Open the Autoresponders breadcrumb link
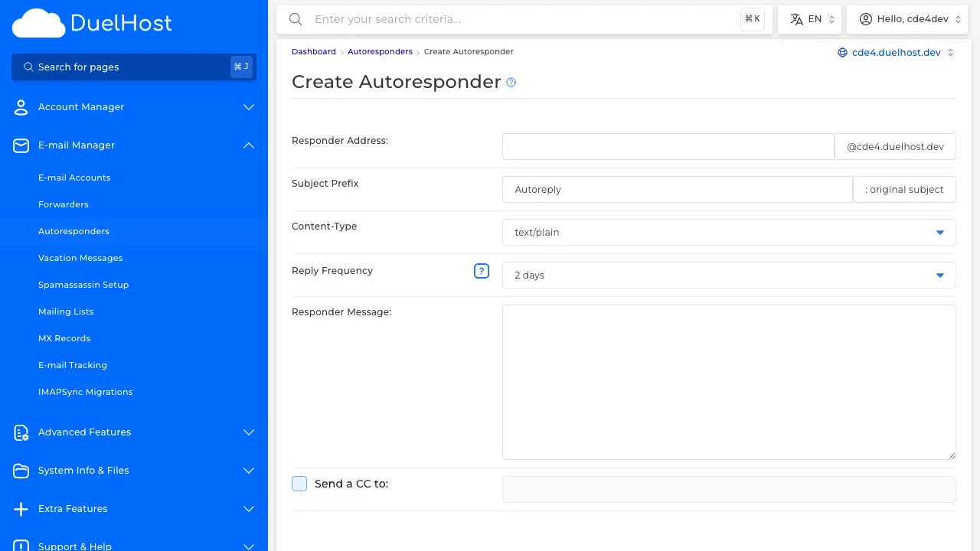 tap(380, 51)
